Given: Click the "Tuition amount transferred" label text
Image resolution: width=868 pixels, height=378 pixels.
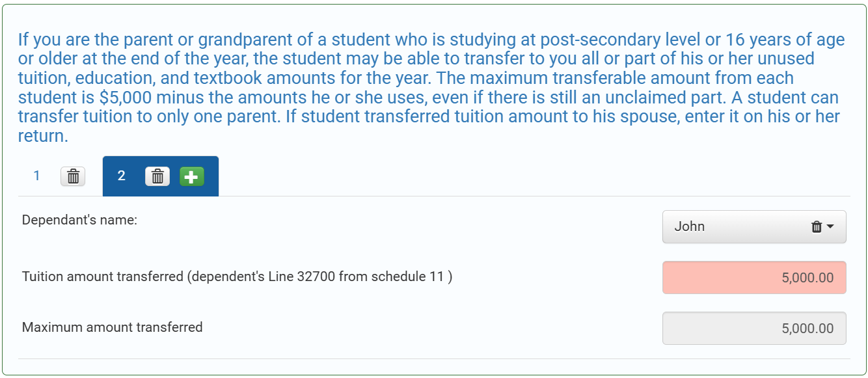Looking at the screenshot, I should 103,277.
